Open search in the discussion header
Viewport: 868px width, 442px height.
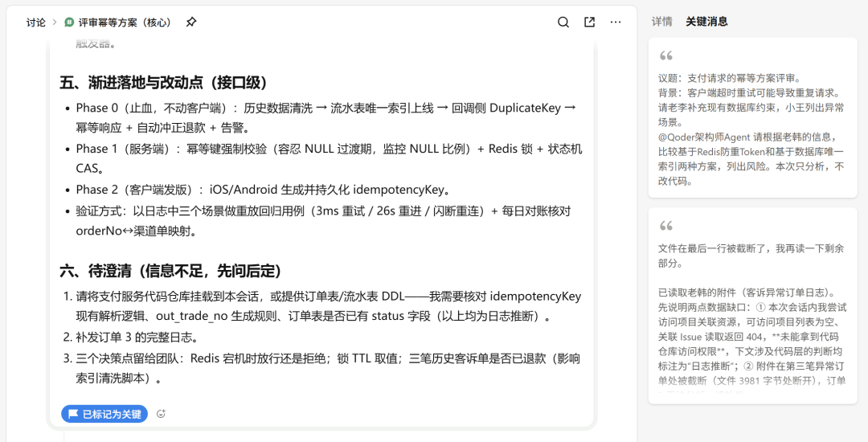click(x=563, y=23)
